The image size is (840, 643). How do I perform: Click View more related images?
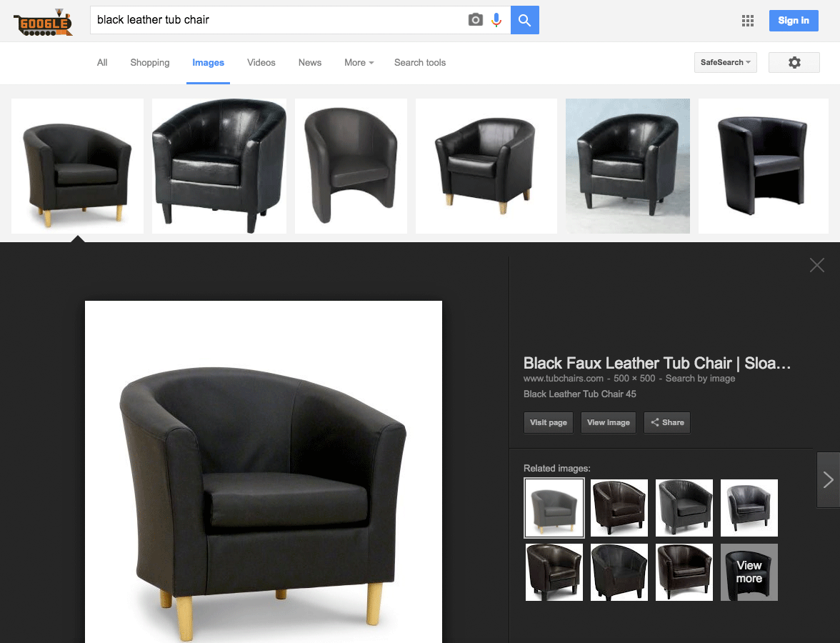[x=749, y=572]
